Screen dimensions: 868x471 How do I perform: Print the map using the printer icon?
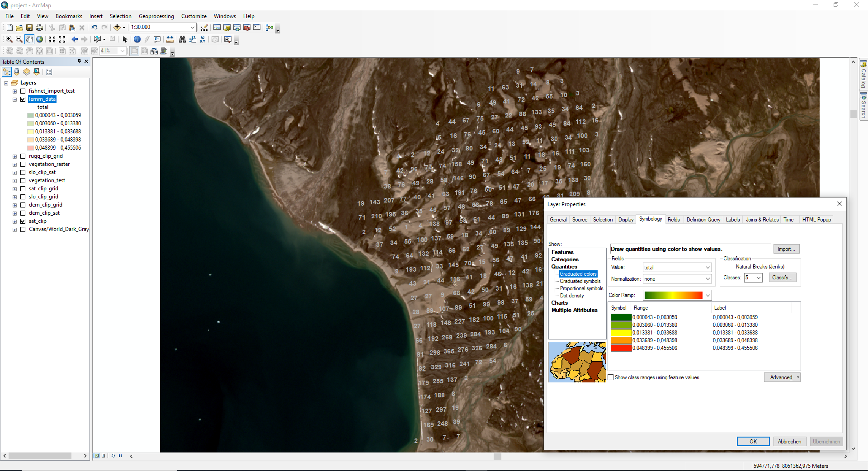pos(39,28)
